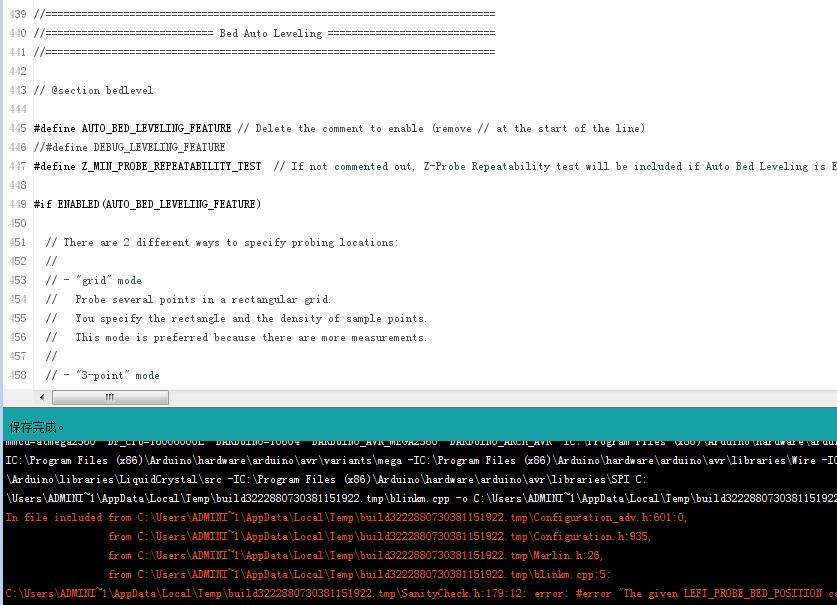Click line number 449 in the gutter

pyautogui.click(x=17, y=204)
